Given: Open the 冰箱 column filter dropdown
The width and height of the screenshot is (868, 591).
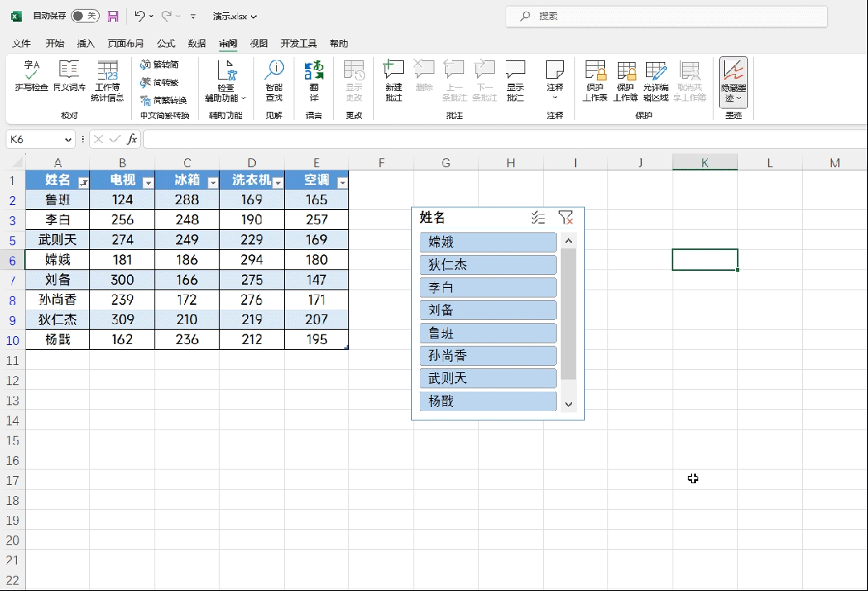Looking at the screenshot, I should [x=213, y=183].
